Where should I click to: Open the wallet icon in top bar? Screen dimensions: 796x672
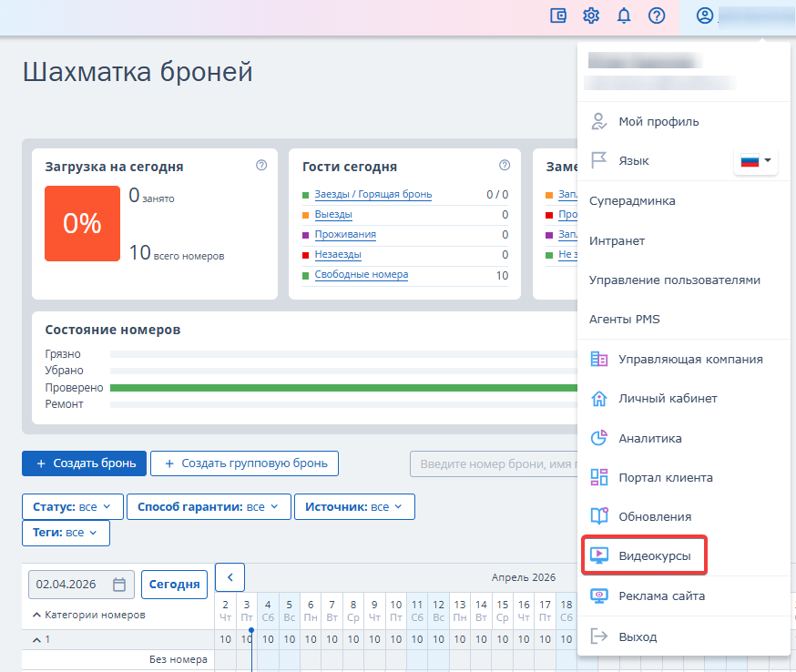(x=559, y=15)
